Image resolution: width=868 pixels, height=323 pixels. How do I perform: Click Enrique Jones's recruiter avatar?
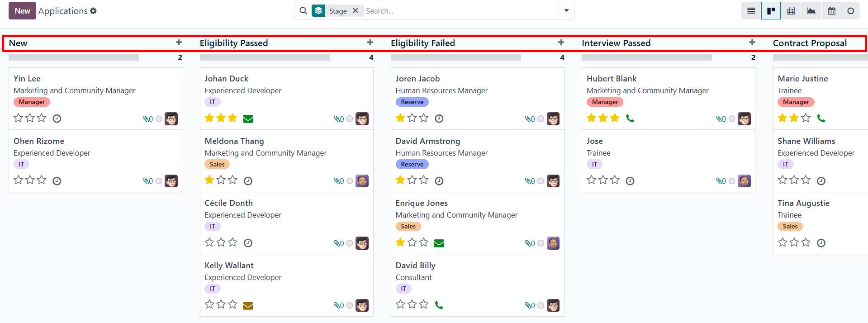tap(553, 243)
